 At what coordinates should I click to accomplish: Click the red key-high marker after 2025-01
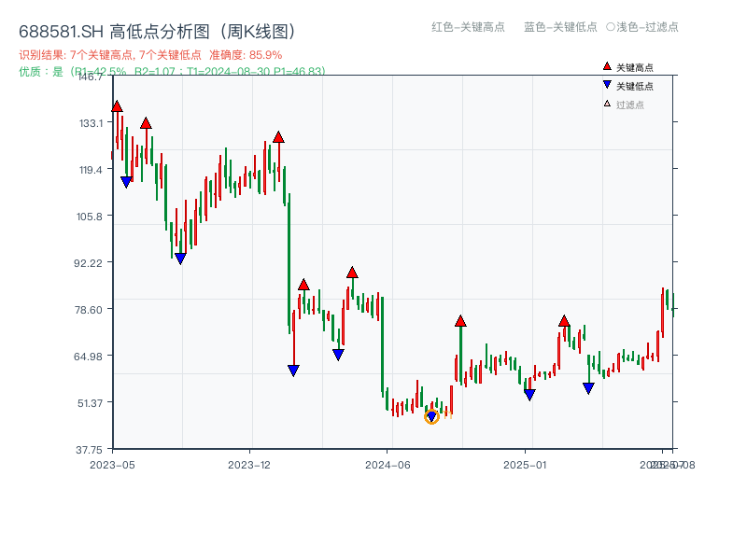(564, 321)
